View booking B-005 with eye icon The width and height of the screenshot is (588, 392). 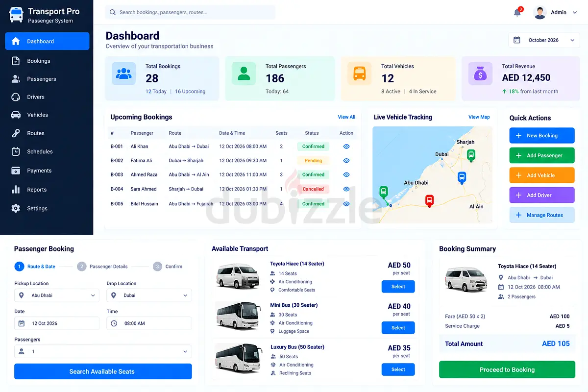(x=346, y=204)
